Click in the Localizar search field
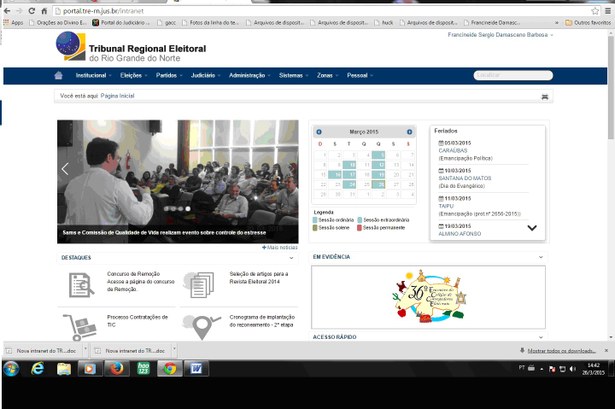The width and height of the screenshot is (615, 409). pos(513,75)
